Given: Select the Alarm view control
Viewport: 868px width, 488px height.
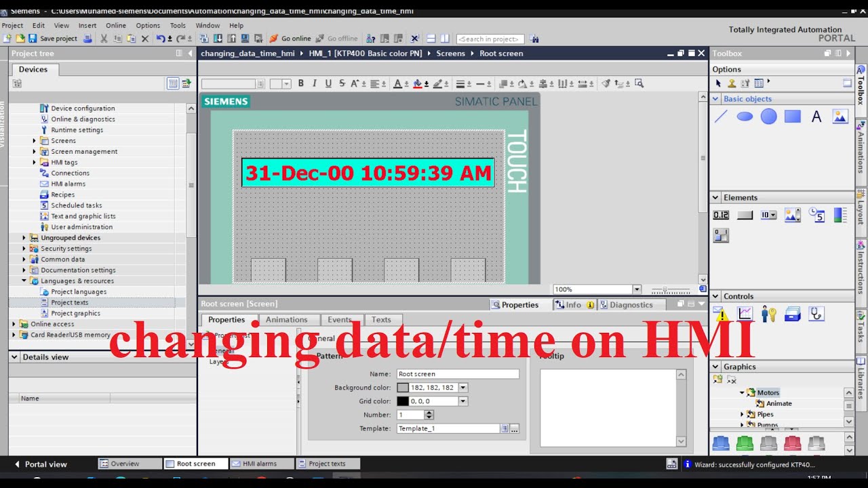Looking at the screenshot, I should click(721, 314).
